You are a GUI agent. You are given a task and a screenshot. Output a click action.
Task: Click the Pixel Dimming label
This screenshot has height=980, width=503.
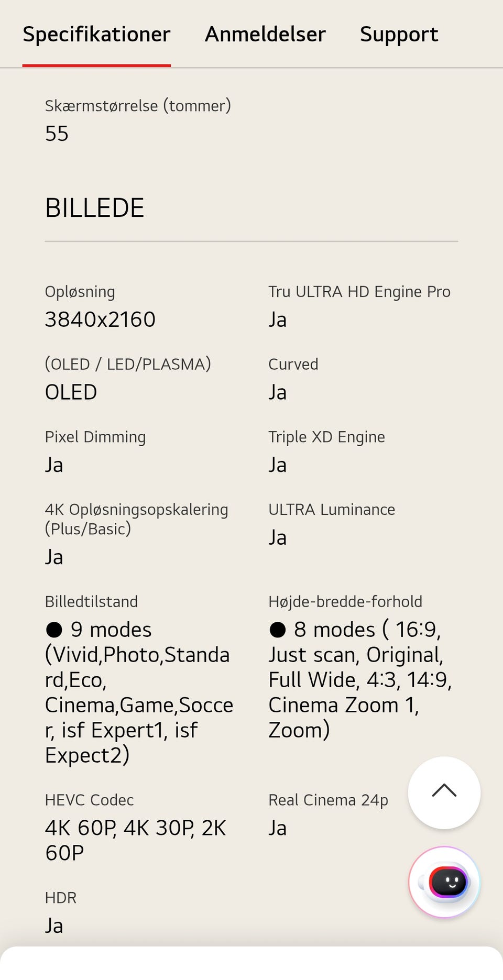point(95,437)
